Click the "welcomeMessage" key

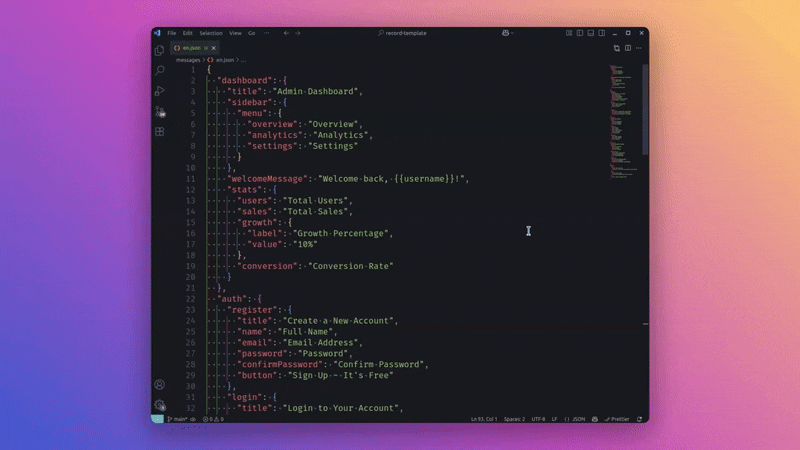(x=267, y=179)
